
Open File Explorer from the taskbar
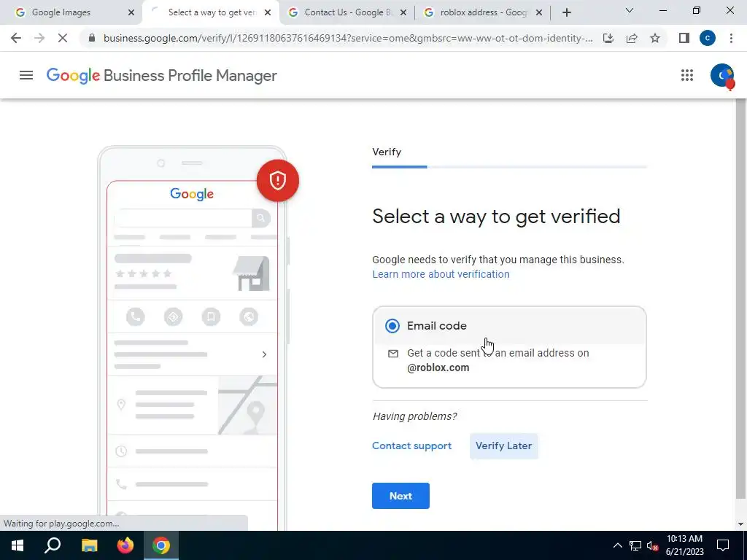click(x=89, y=545)
